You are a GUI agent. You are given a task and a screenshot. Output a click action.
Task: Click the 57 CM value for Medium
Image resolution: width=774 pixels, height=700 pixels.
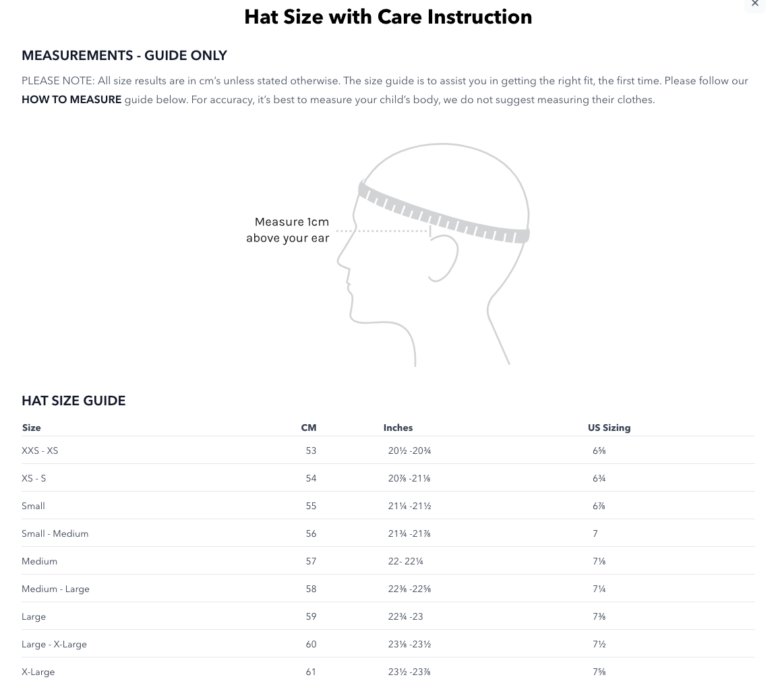tap(311, 561)
